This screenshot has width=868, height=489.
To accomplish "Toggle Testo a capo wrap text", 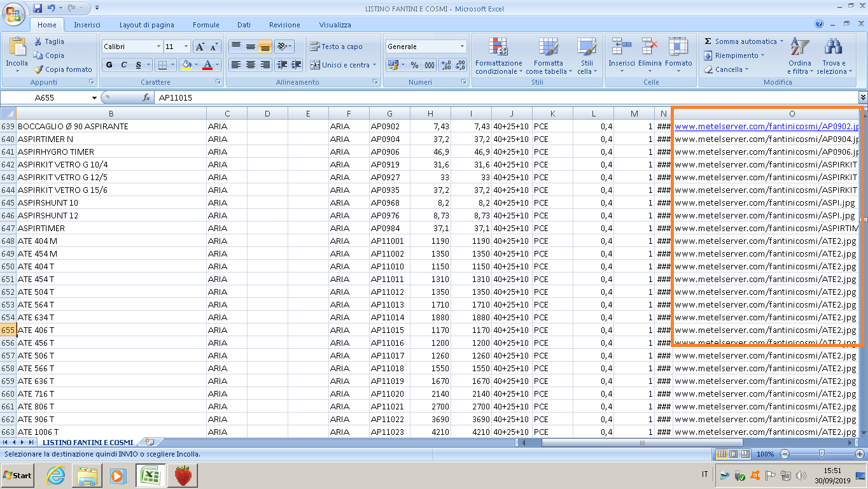I will 337,46.
